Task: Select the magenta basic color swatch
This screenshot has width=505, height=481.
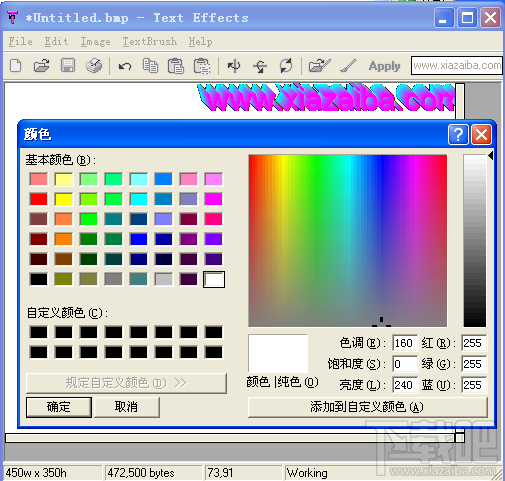Action: 214,199
